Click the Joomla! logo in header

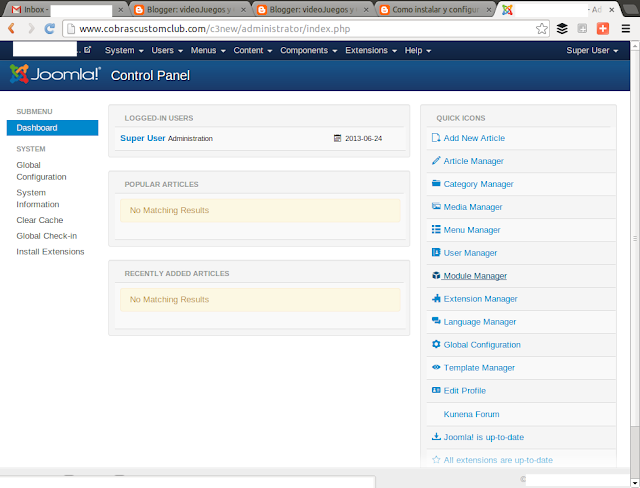[55, 74]
